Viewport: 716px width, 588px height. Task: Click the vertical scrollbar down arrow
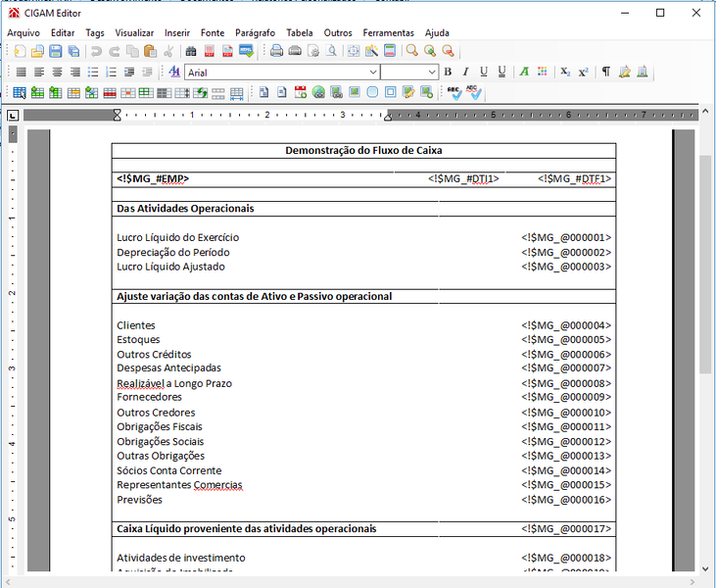[705, 568]
